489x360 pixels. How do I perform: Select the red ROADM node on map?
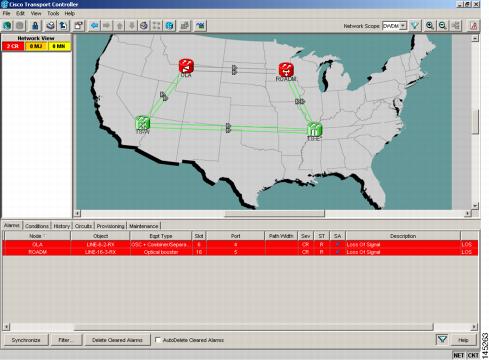286,69
